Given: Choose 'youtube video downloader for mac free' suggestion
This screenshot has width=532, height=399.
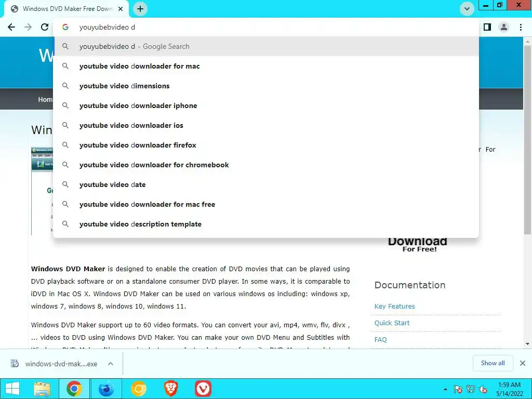Looking at the screenshot, I should (x=267, y=204).
